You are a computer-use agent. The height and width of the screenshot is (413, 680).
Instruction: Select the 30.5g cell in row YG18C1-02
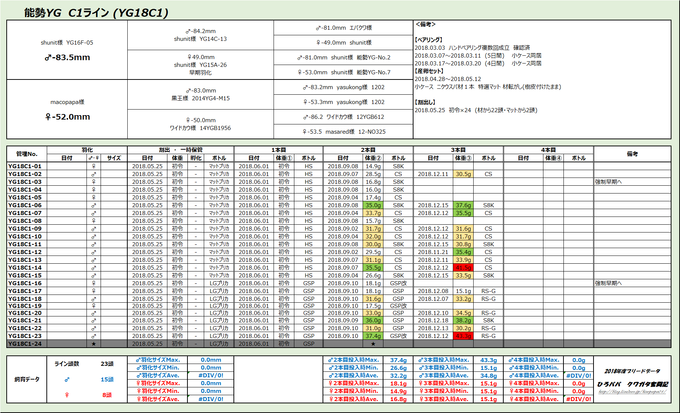[463, 174]
